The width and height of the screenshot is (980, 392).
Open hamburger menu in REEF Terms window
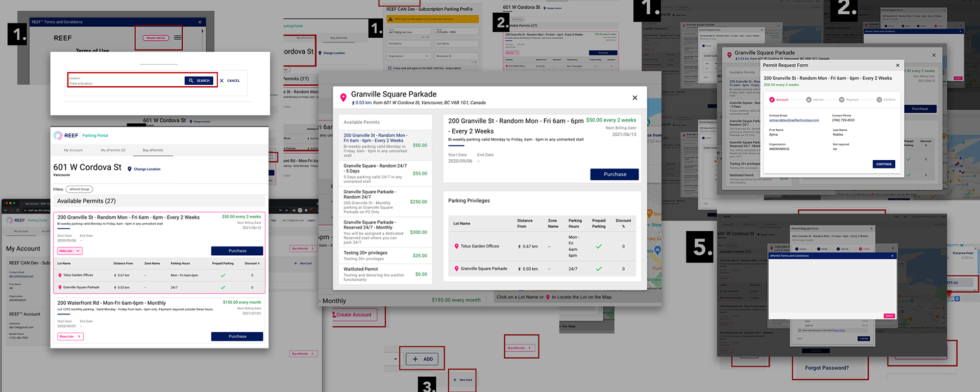(x=177, y=37)
